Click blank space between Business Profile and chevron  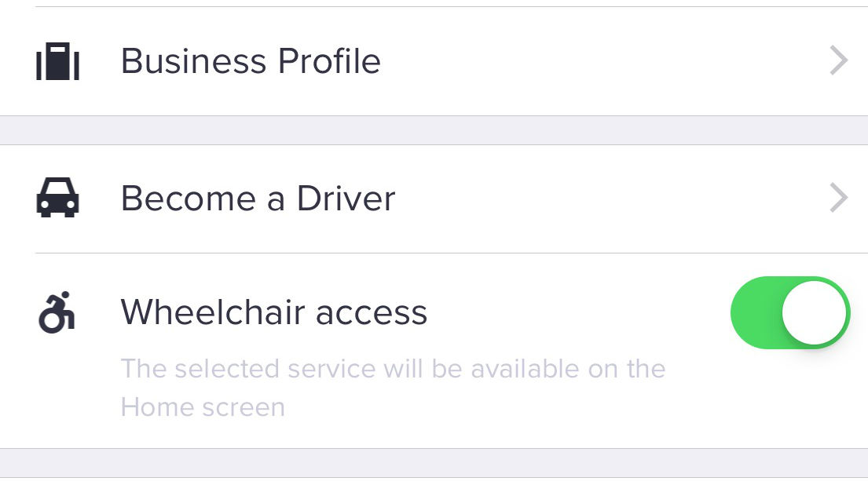point(605,61)
